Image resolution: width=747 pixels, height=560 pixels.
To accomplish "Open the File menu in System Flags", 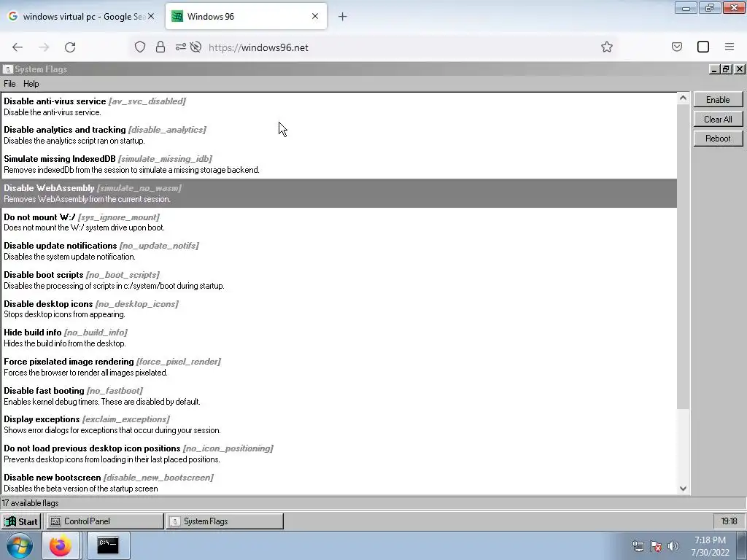I will coord(9,84).
